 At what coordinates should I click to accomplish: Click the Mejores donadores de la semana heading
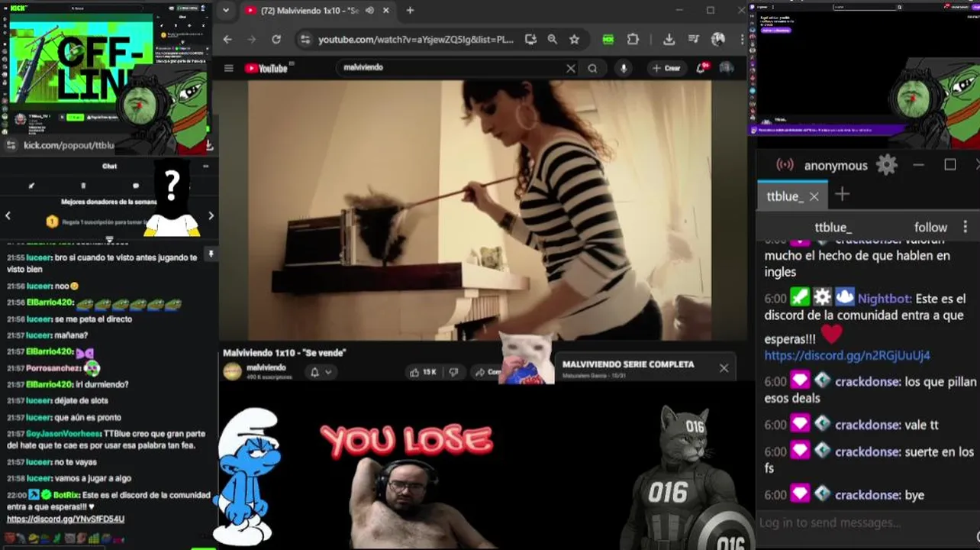(x=110, y=202)
